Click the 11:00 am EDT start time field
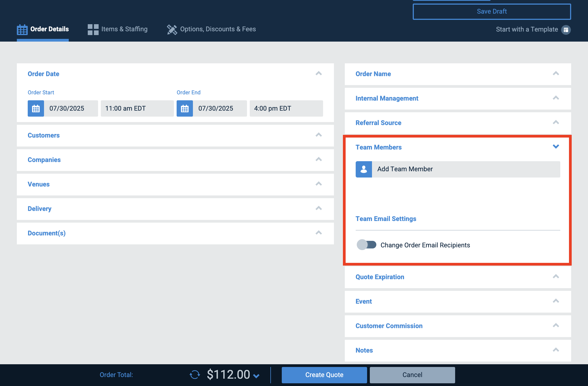This screenshot has height=386, width=588. 137,108
